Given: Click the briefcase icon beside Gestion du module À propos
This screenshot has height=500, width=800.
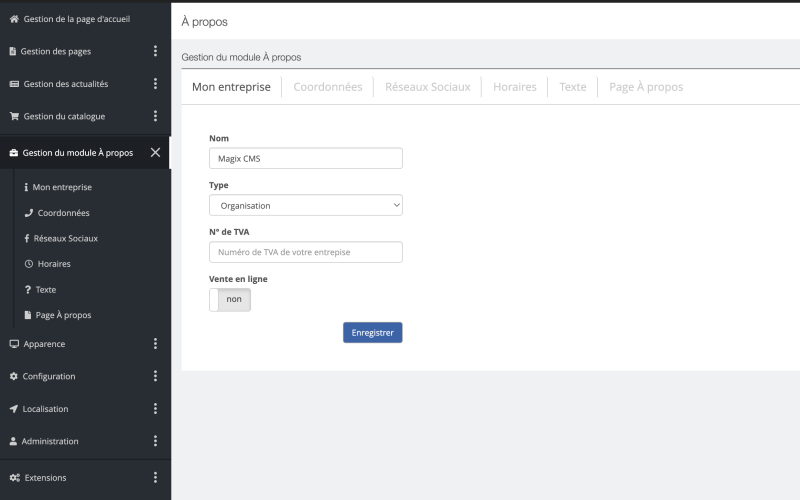Looking at the screenshot, I should click(x=14, y=153).
